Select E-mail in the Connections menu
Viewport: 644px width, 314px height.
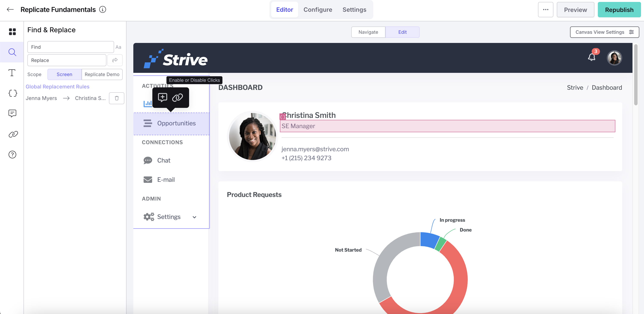166,179
